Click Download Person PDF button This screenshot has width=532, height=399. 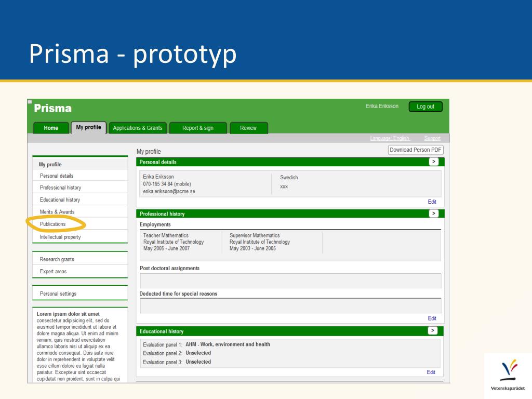click(x=415, y=150)
